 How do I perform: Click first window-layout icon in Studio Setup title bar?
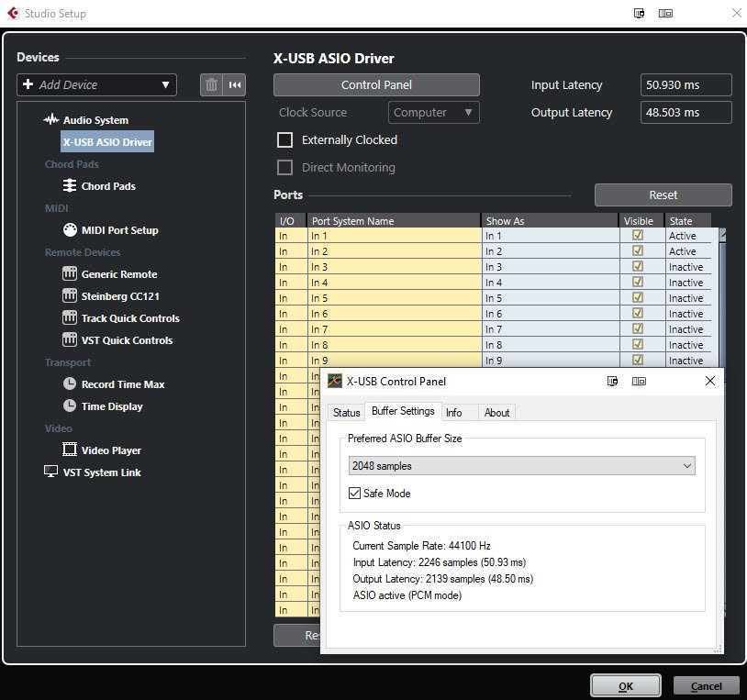coord(640,14)
